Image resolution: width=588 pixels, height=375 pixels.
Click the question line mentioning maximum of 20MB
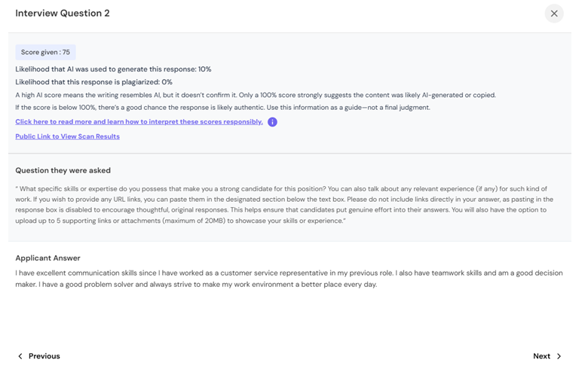tap(180, 221)
